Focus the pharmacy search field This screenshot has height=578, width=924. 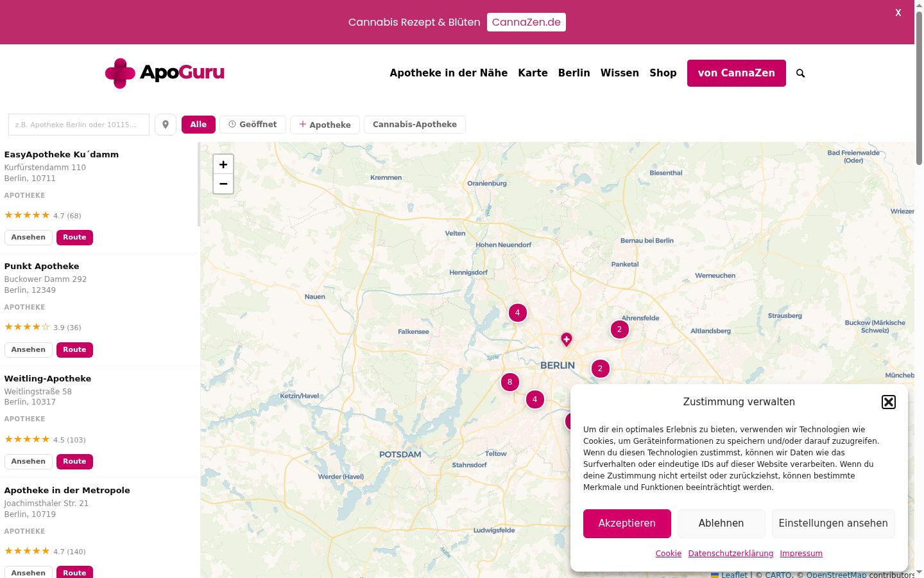pos(79,125)
